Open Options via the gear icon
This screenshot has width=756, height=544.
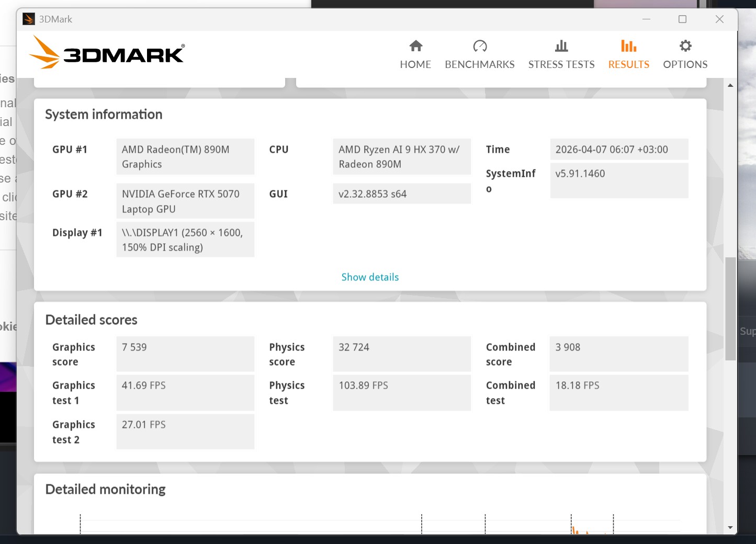pyautogui.click(x=685, y=47)
